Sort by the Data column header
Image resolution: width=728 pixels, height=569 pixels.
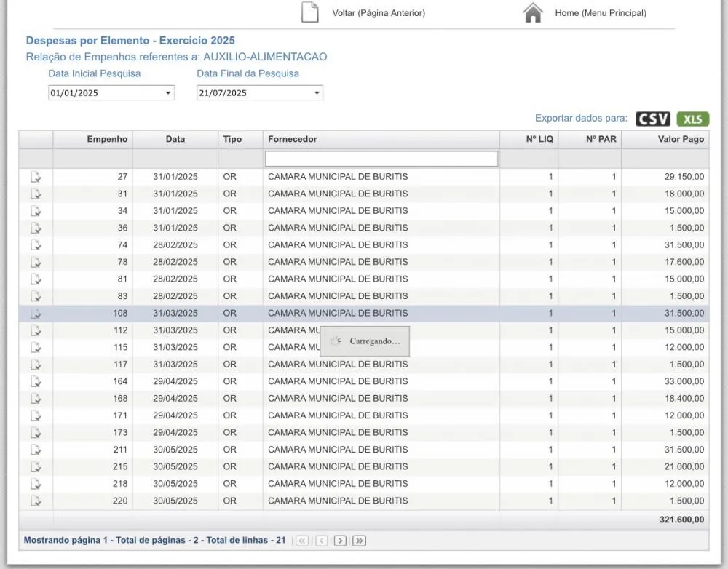(175, 139)
